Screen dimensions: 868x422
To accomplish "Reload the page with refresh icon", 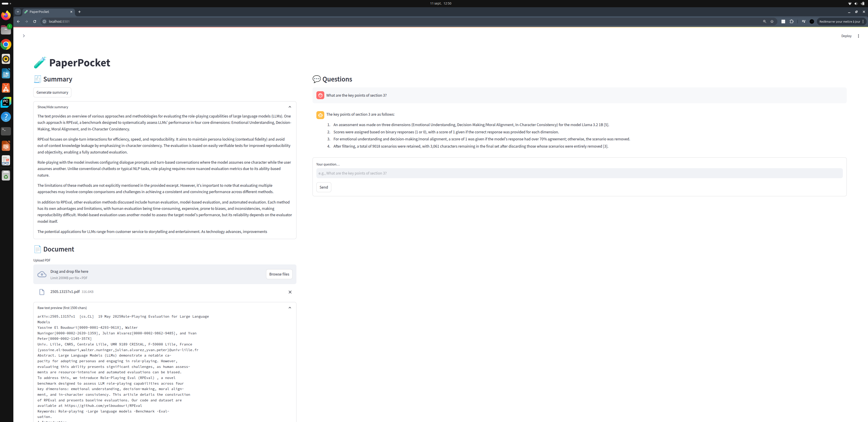I will 35,22.
